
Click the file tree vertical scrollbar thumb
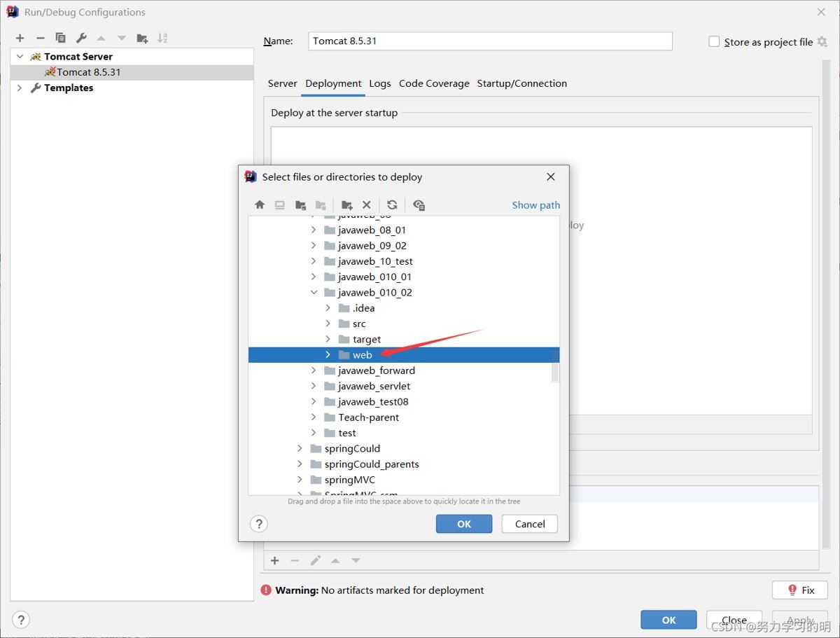pos(556,365)
